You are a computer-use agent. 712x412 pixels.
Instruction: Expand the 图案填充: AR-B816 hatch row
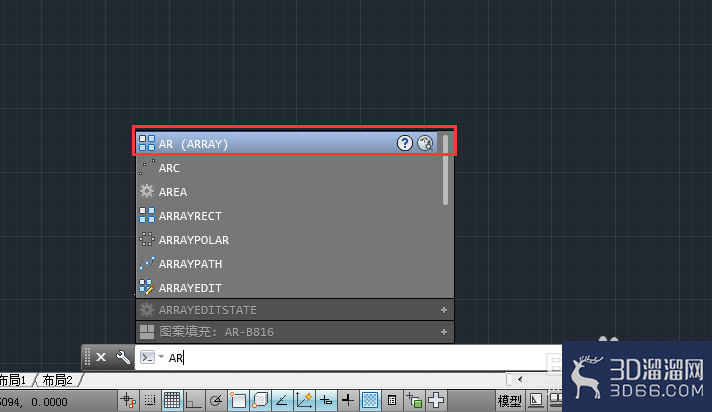coord(444,332)
